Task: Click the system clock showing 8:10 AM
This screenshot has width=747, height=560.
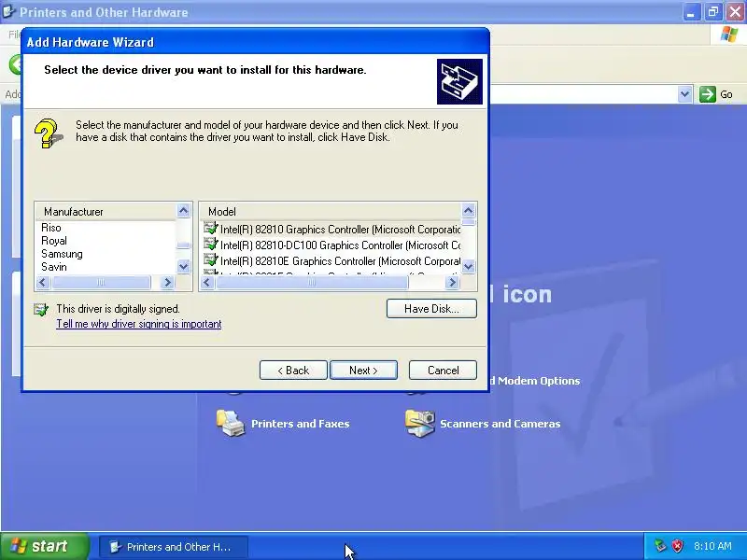Action: (x=712, y=546)
